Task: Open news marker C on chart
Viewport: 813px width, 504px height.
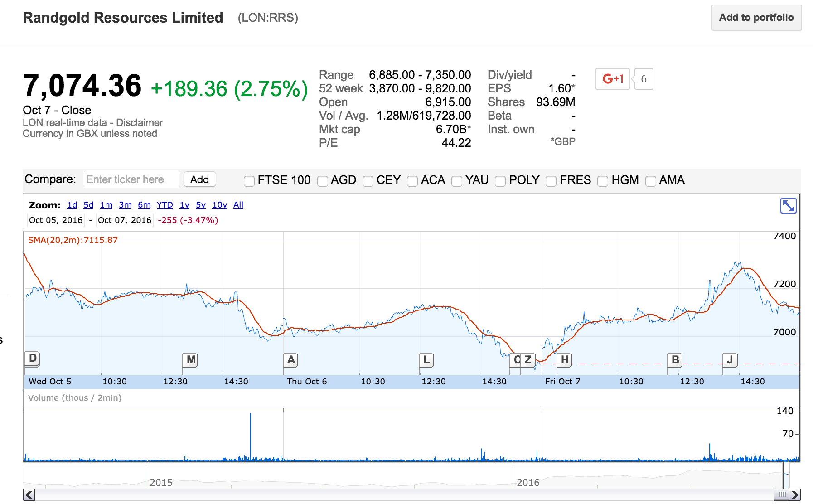Action: tap(516, 360)
